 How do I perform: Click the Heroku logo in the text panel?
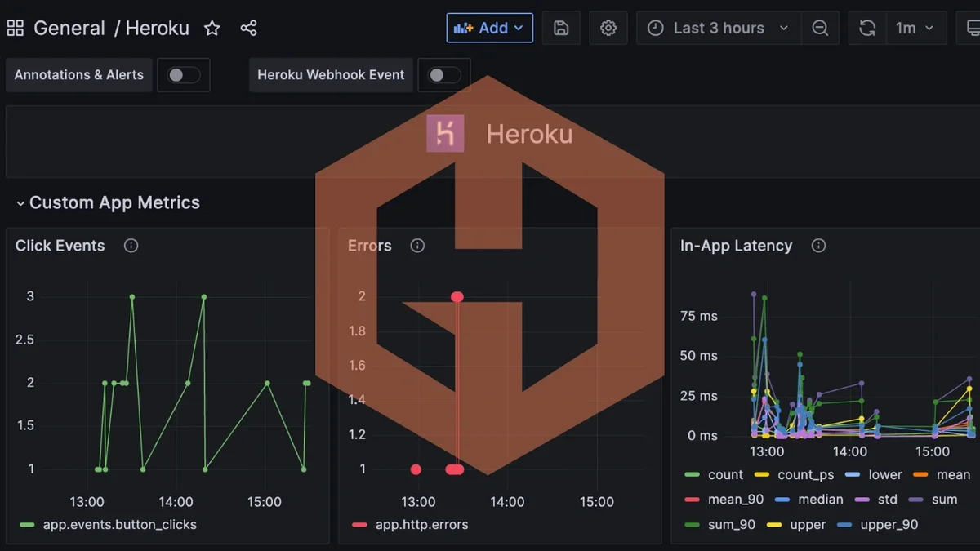(445, 133)
